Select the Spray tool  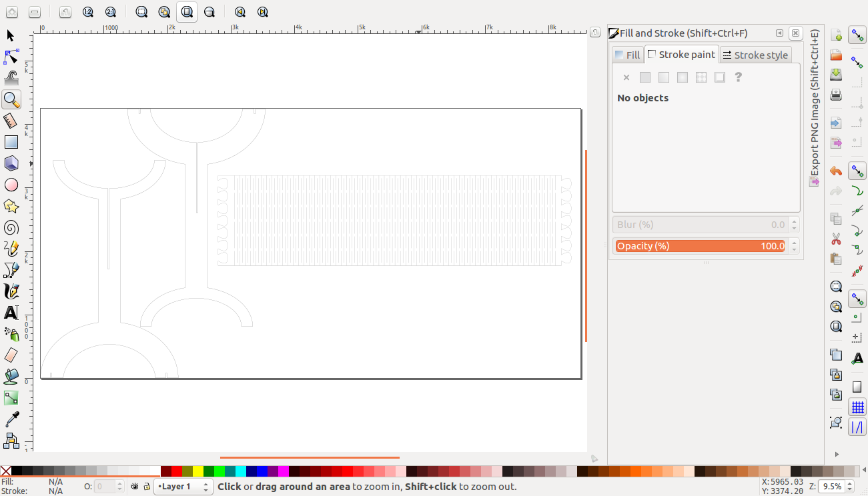click(11, 334)
